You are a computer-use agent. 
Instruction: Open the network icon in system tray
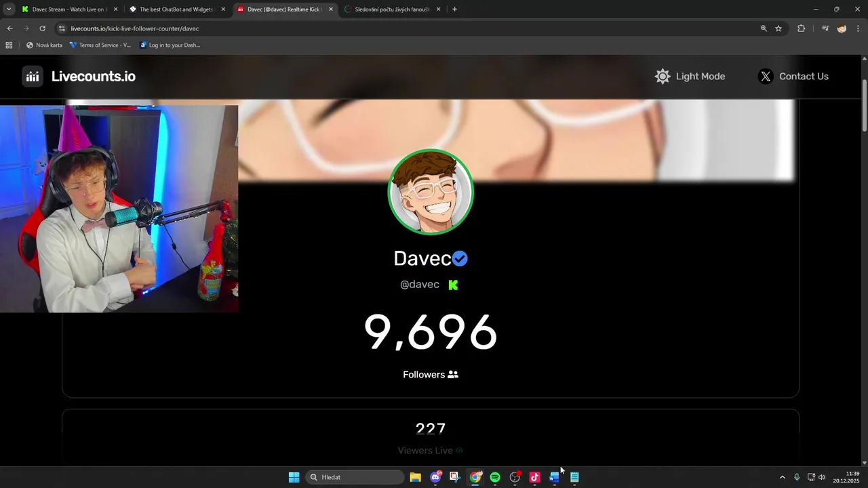click(811, 477)
